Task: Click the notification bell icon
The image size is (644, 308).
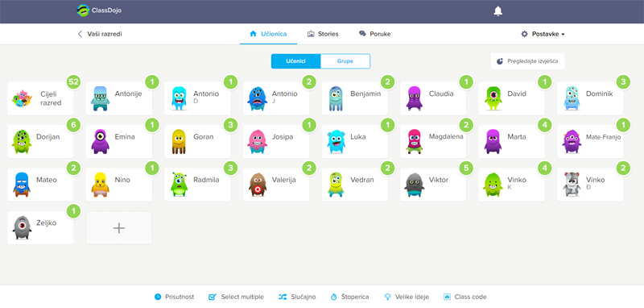Action: click(497, 11)
